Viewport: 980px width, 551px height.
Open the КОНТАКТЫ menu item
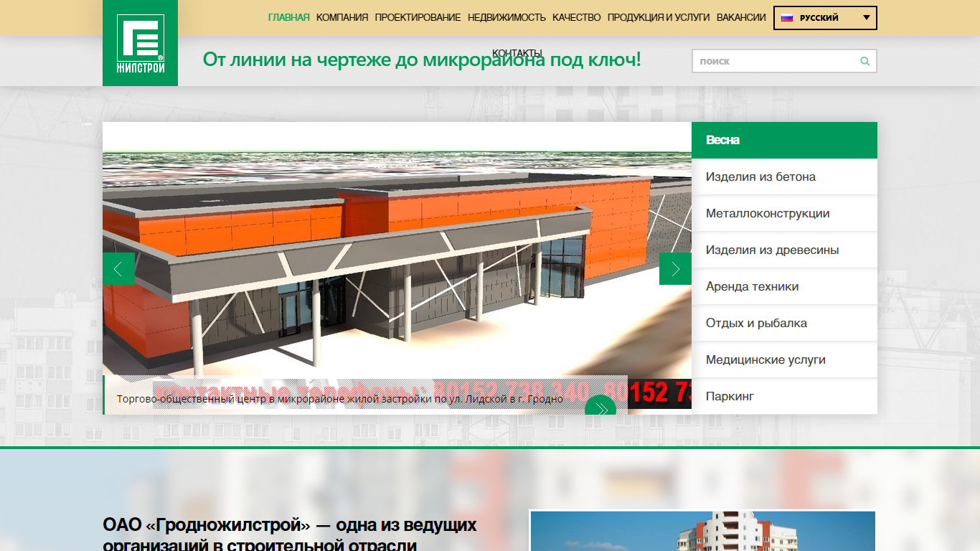(x=517, y=53)
